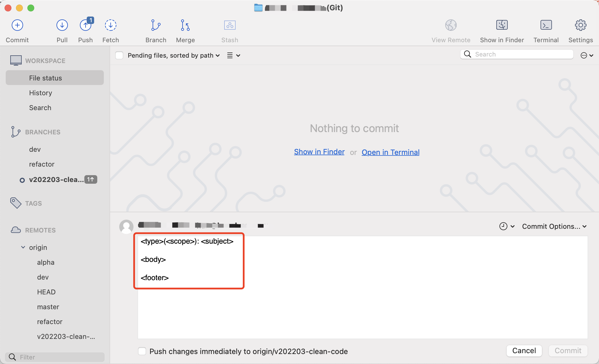Viewport: 599px width, 364px height.
Task: Collapse the origin remote tree
Action: tap(23, 247)
